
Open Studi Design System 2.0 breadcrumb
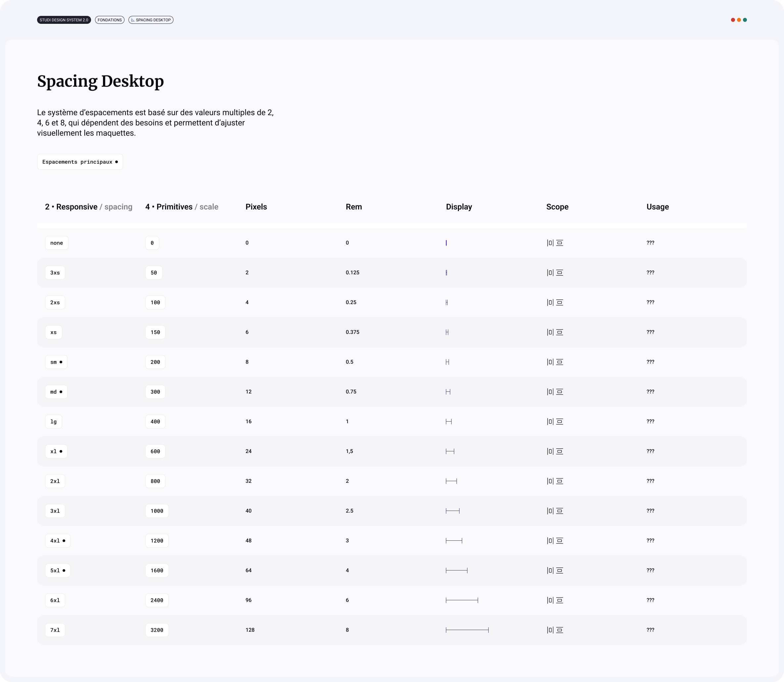64,20
